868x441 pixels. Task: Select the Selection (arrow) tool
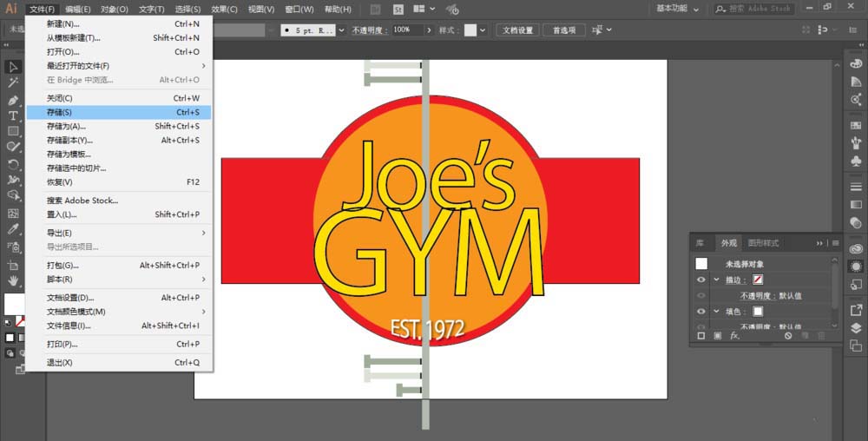pos(13,67)
